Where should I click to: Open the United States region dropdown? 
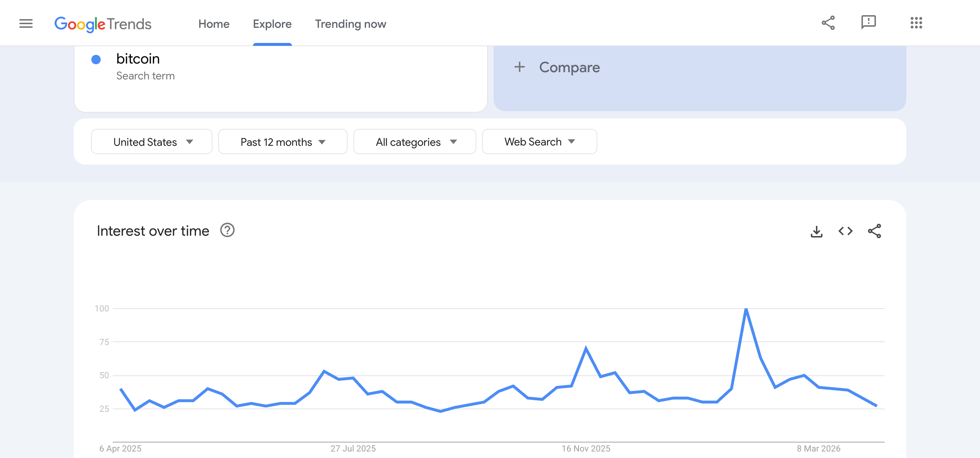tap(151, 141)
